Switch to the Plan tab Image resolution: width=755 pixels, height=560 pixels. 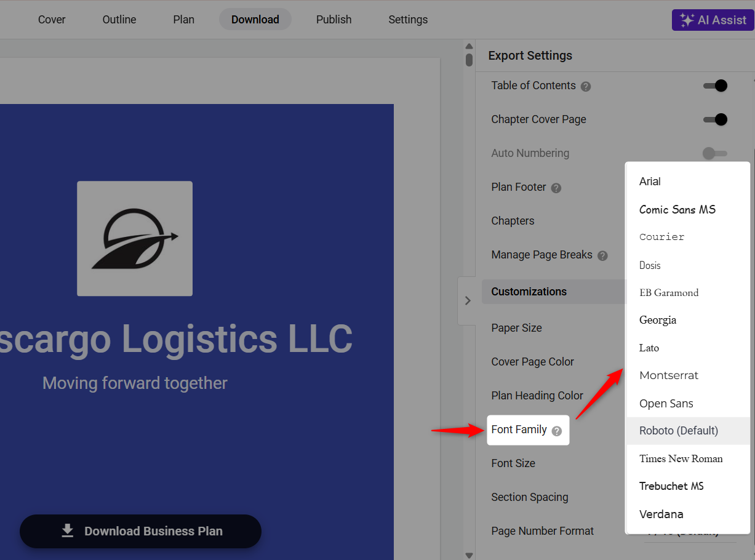coord(183,20)
